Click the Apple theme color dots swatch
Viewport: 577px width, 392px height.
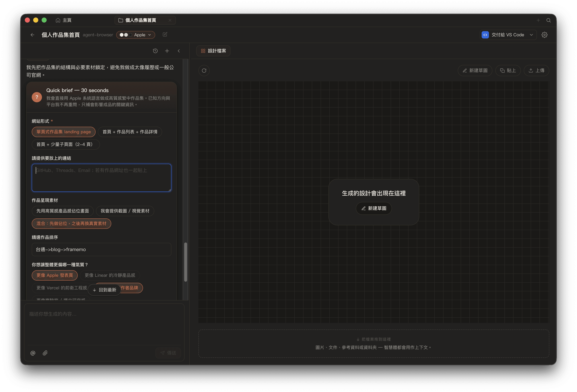(126, 35)
